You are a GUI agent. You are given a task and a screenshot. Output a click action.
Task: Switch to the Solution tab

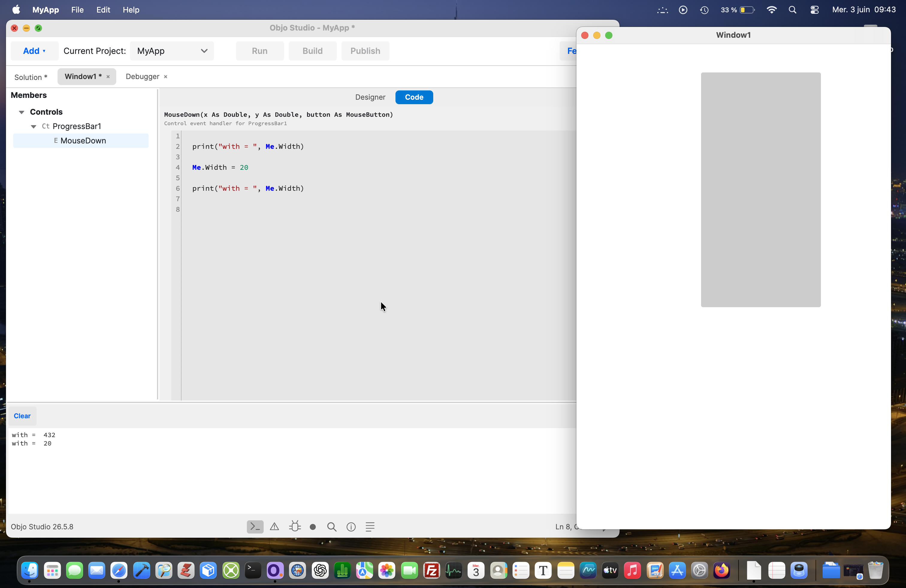(31, 77)
